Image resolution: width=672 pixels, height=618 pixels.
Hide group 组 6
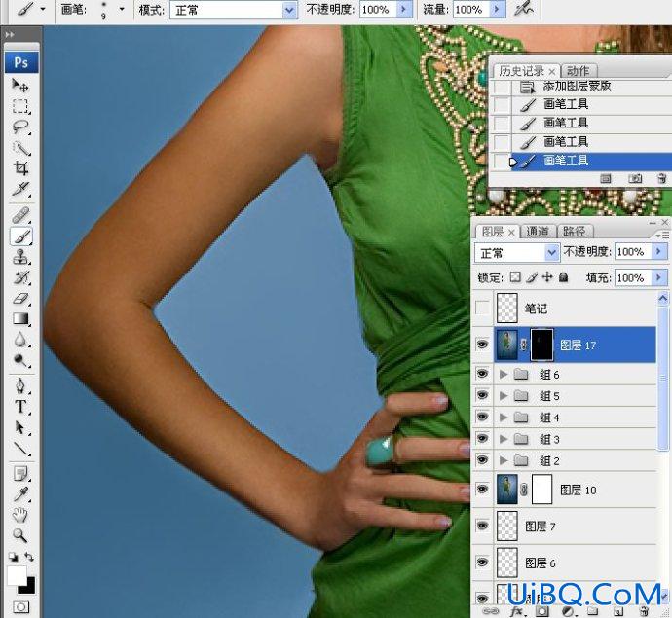[482, 374]
